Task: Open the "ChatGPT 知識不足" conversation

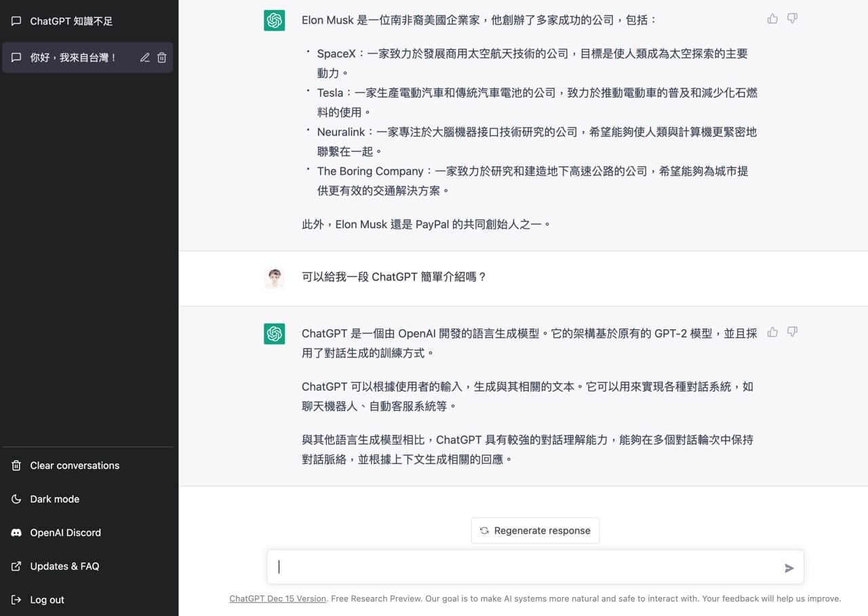Action: point(87,21)
